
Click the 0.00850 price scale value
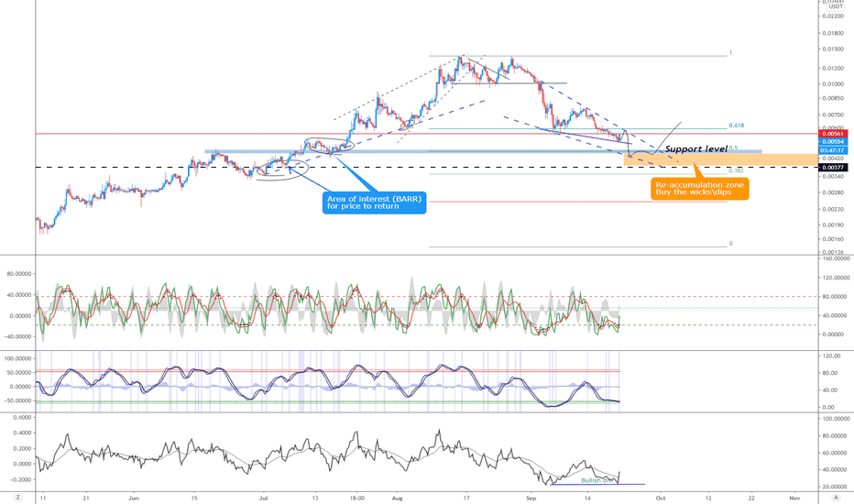tap(833, 98)
